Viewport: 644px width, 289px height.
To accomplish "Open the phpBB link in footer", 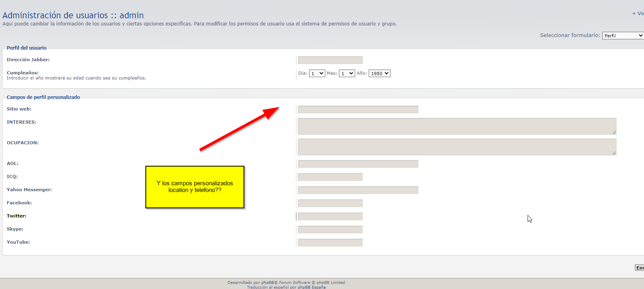I will (x=267, y=283).
